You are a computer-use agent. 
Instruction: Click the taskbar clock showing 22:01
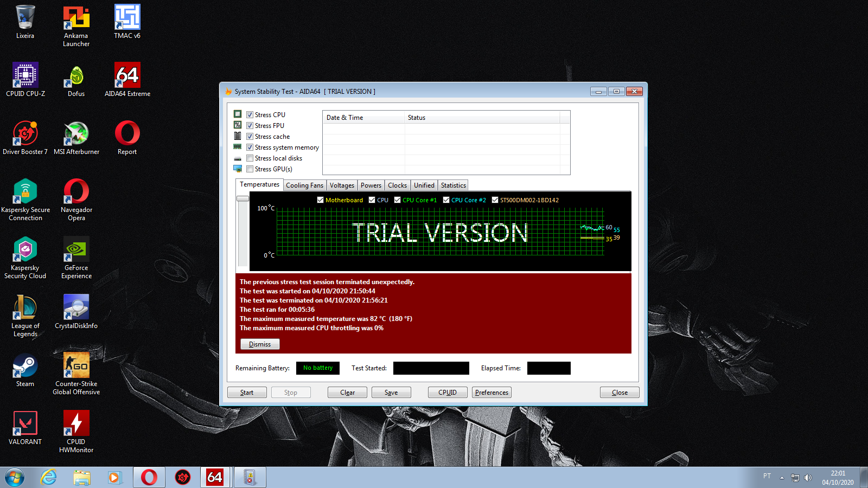click(838, 478)
